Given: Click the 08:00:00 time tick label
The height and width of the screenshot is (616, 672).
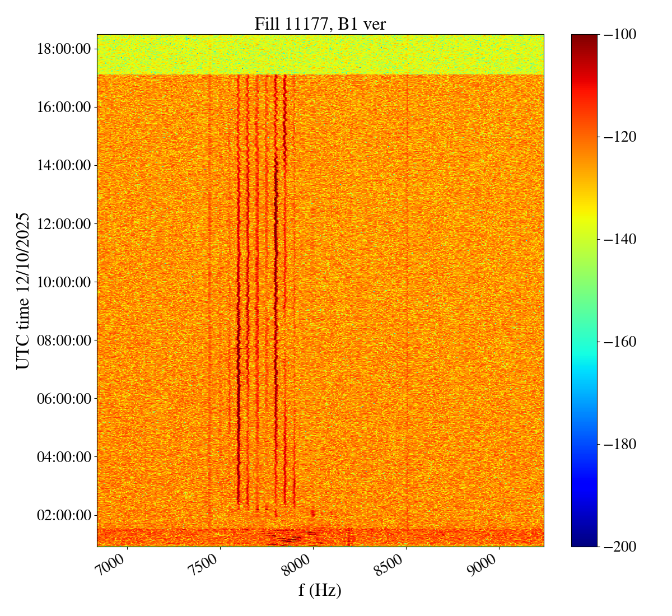Looking at the screenshot, I should click(64, 340).
